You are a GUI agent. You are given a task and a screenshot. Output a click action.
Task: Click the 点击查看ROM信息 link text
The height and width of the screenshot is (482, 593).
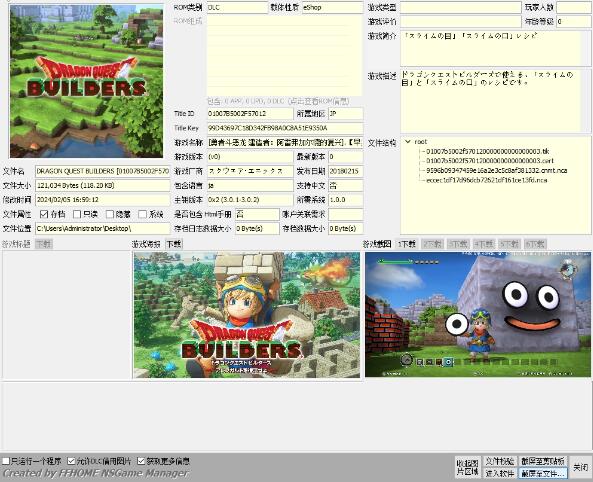tap(319, 101)
